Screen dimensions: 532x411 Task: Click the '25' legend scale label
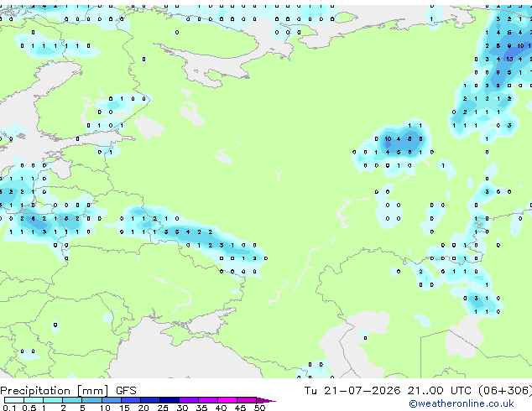163,408
